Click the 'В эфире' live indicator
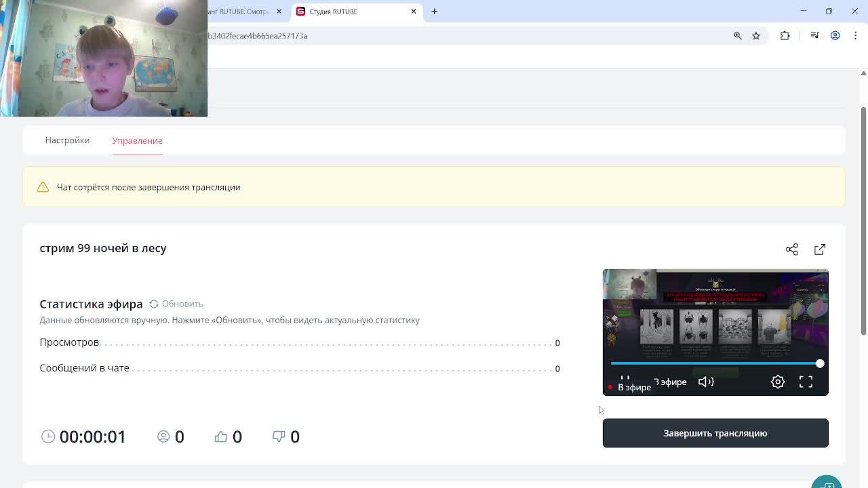The width and height of the screenshot is (868, 488). tap(631, 387)
